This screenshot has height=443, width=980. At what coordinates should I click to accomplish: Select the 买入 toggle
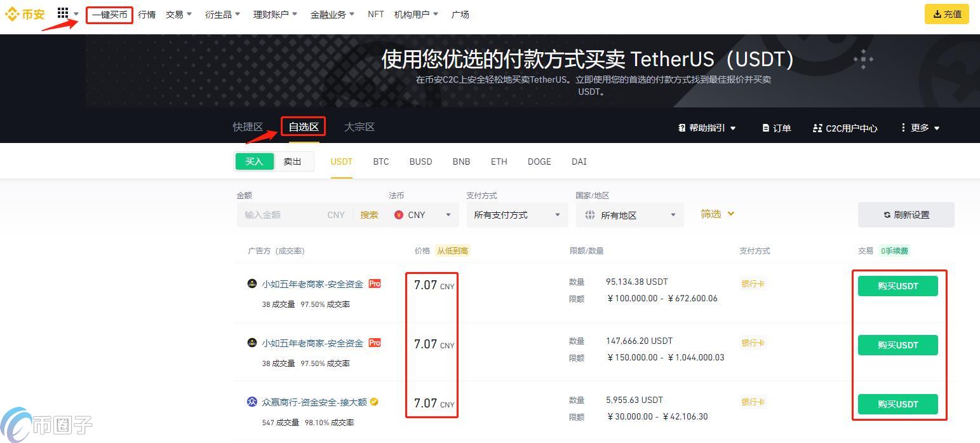[x=254, y=161]
